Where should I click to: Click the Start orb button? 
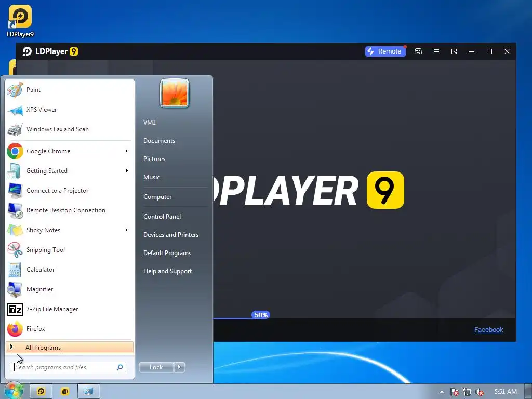(13, 391)
